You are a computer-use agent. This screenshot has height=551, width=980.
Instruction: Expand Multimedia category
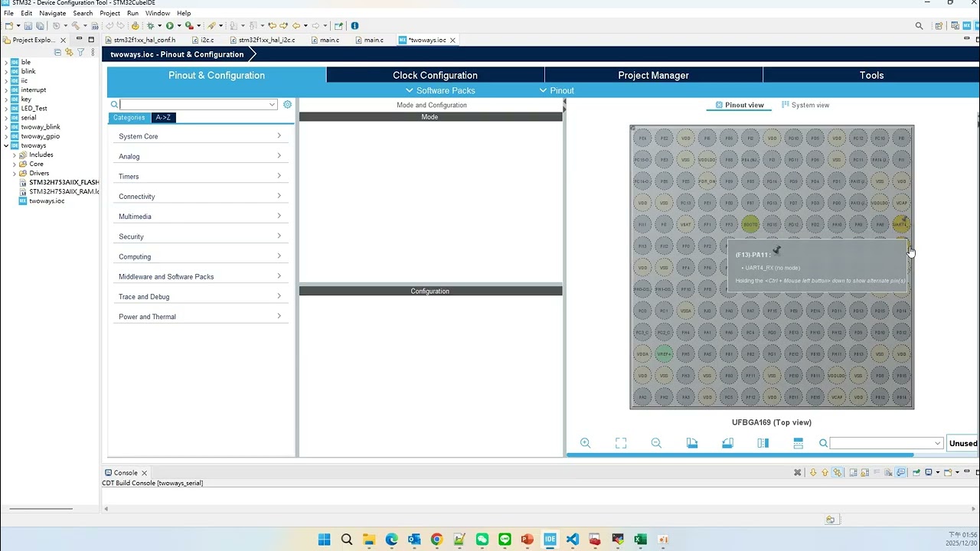[201, 217]
